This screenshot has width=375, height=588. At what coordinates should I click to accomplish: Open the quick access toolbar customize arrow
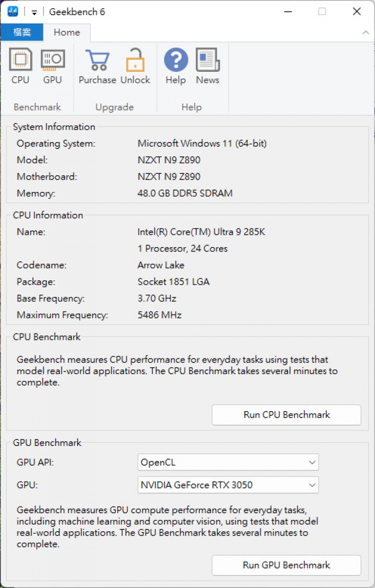click(x=34, y=12)
